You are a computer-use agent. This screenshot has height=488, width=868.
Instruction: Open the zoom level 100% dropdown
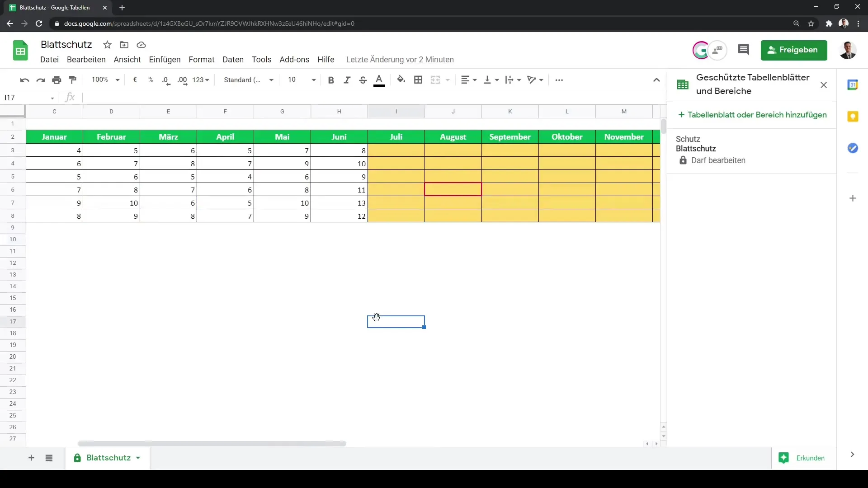[105, 80]
